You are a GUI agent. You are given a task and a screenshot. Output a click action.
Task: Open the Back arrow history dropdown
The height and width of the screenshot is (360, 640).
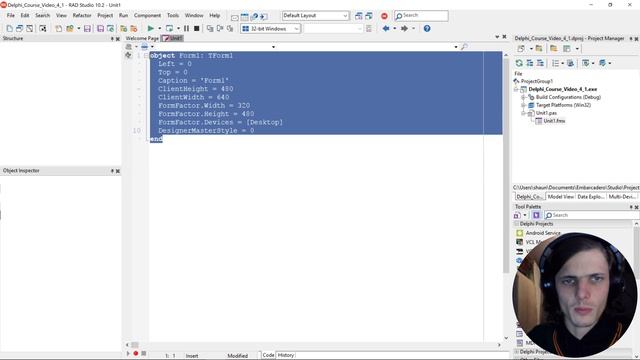[395, 29]
